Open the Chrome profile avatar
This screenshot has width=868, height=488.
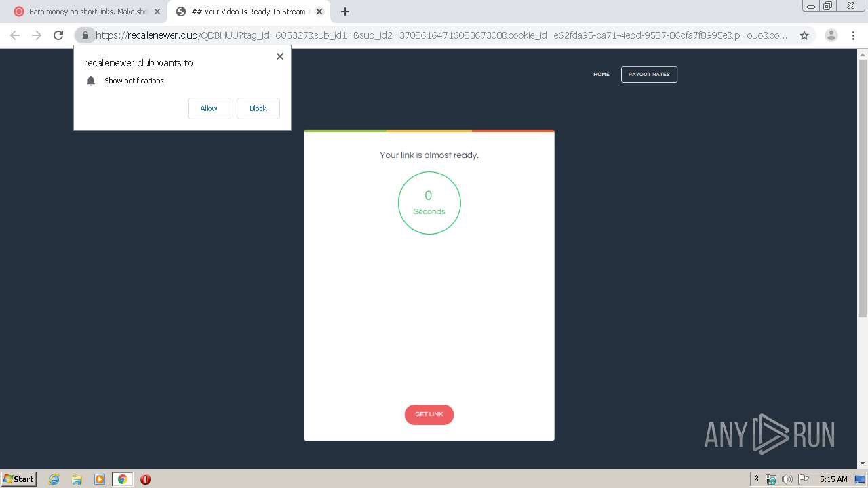click(831, 35)
